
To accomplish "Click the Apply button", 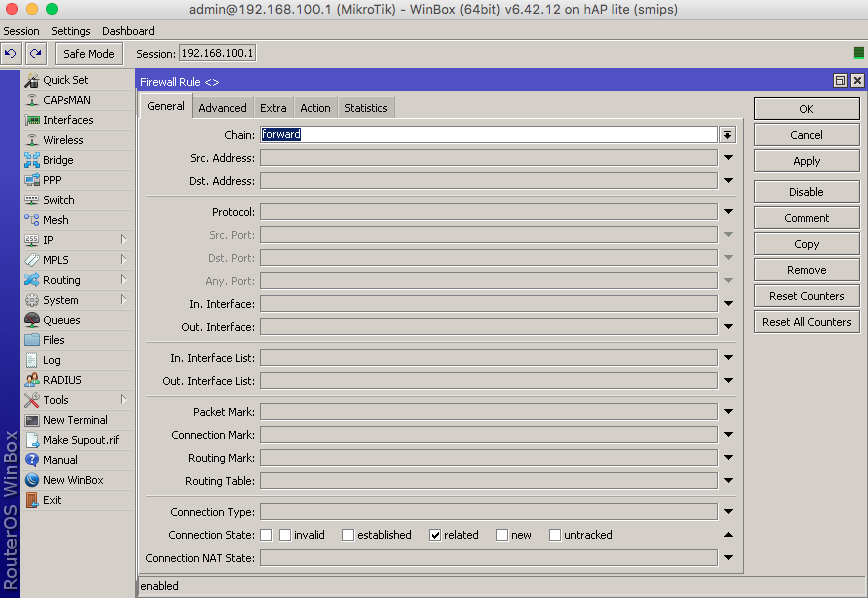I will tap(807, 161).
